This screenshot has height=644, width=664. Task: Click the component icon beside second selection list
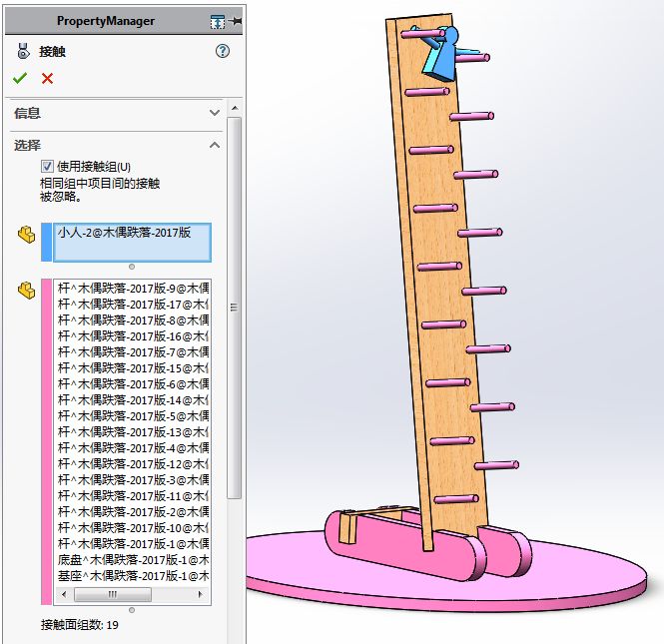[x=27, y=290]
